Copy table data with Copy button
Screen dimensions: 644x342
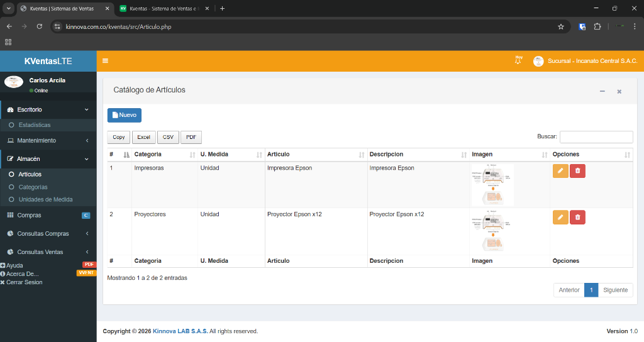click(x=119, y=137)
